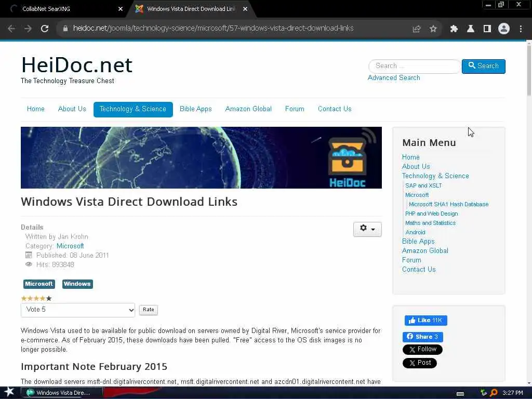Open Forum in the top navigation
This screenshot has width=532, height=399.
[295, 109]
